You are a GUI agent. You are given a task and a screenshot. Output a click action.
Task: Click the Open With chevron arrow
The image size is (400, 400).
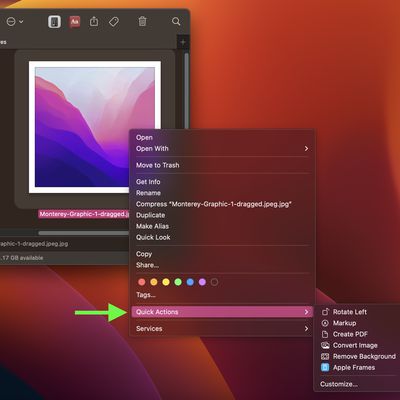[x=306, y=149]
